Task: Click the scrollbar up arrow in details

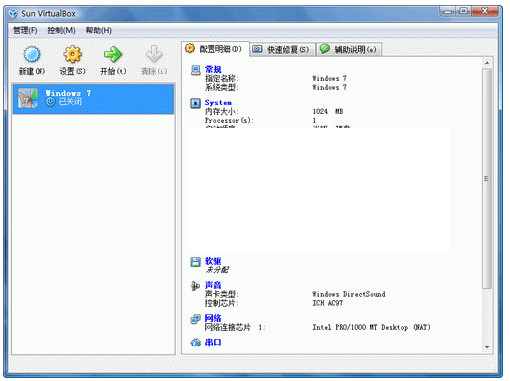Action: coord(487,63)
